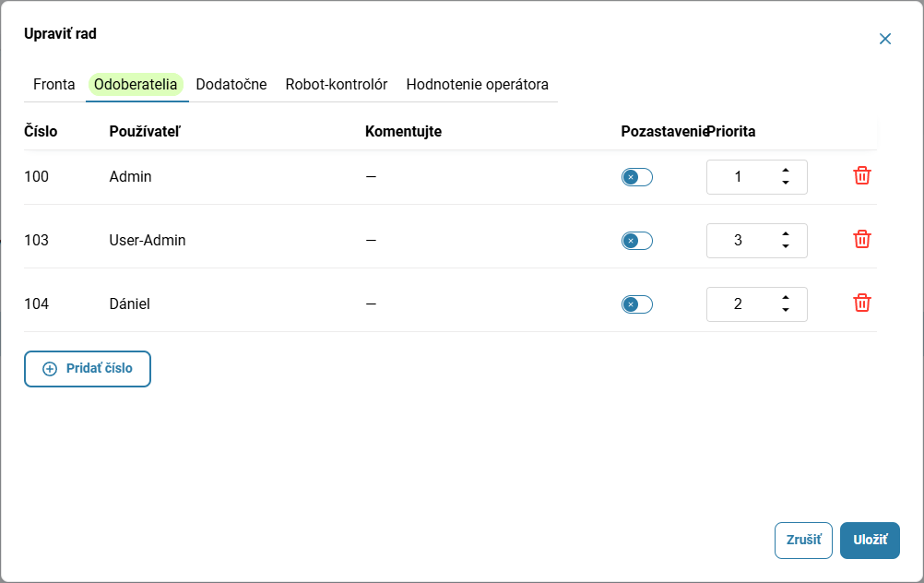Delete Dániel 104 using the trash icon

click(x=861, y=303)
